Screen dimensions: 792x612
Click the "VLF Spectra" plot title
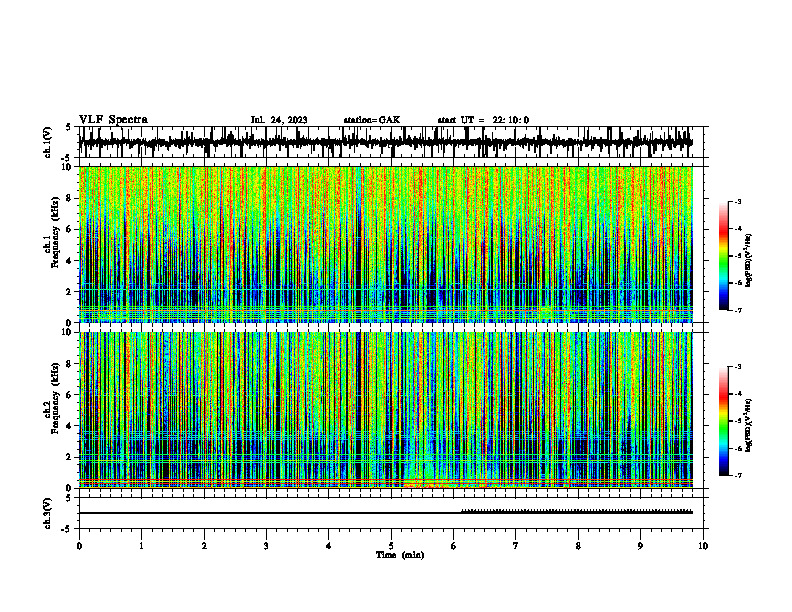113,120
